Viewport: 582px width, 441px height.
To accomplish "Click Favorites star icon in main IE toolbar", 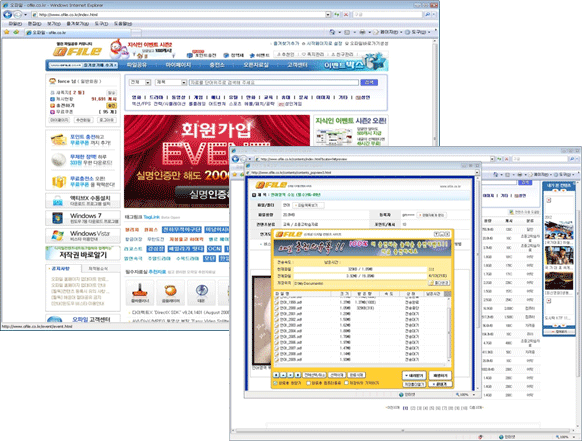I will coord(7,32).
